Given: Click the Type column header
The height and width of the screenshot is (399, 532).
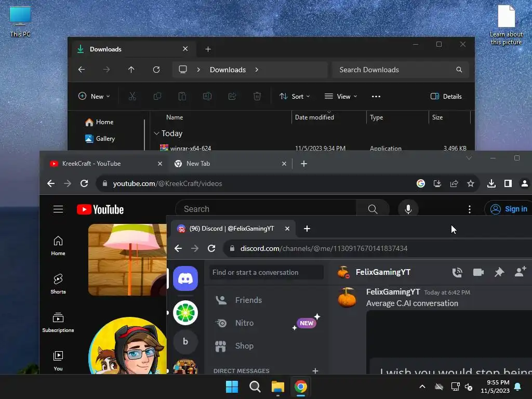Looking at the screenshot, I should (x=376, y=117).
